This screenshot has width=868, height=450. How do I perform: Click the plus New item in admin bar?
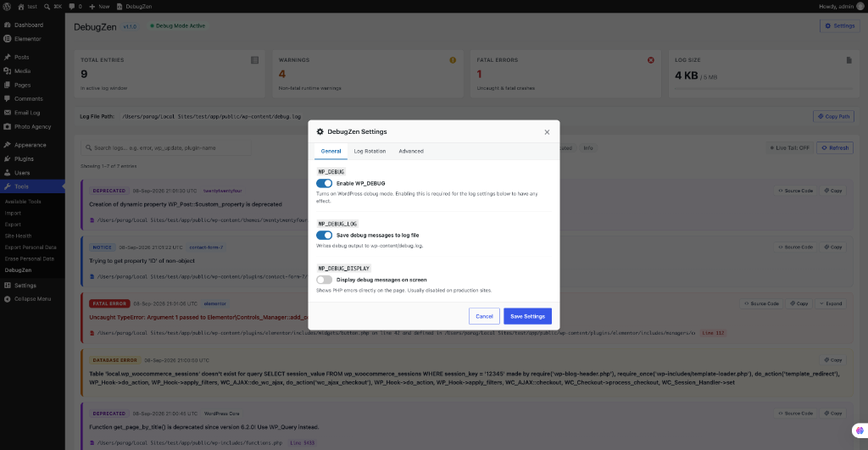tap(99, 7)
